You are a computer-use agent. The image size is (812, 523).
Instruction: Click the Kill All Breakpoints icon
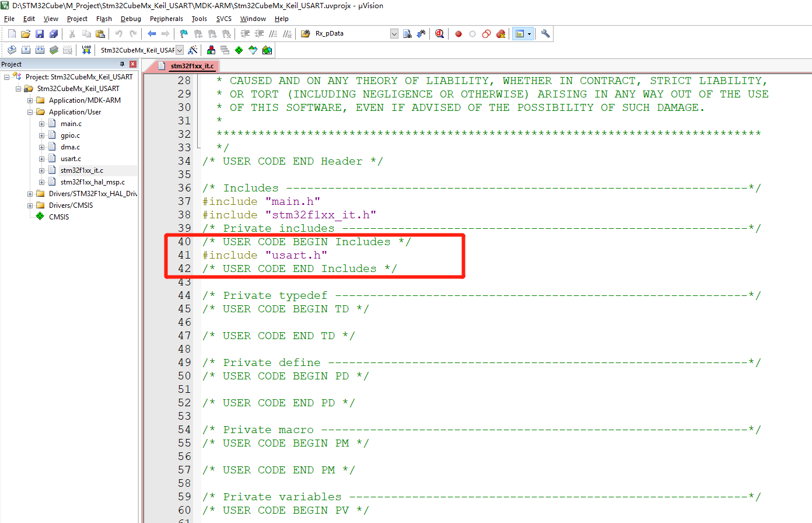click(x=501, y=33)
